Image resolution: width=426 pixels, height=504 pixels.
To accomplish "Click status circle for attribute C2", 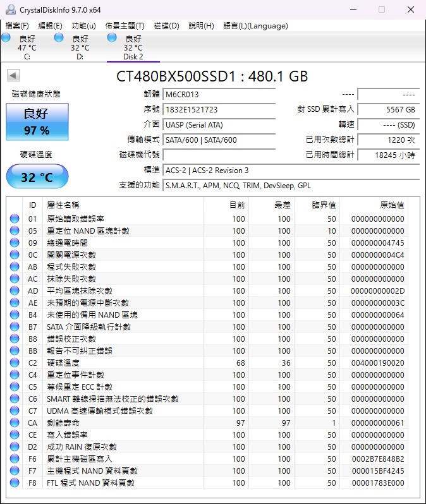I will click(x=15, y=363).
